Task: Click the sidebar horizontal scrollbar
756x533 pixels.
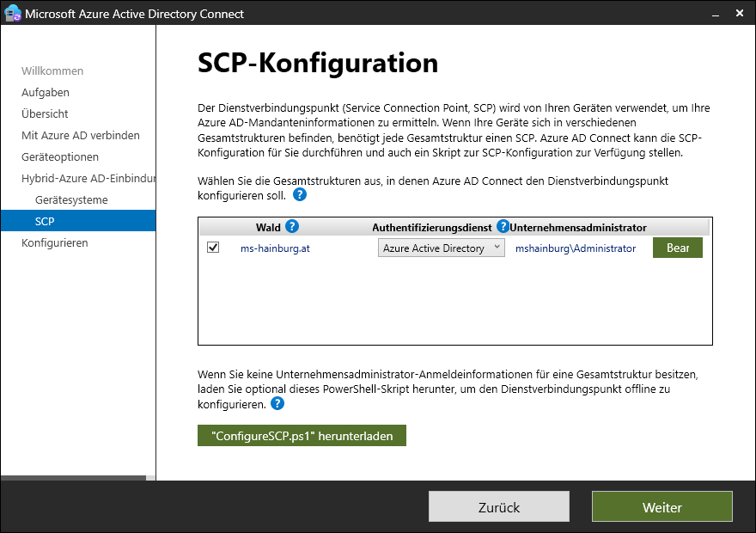Action: [x=74, y=477]
